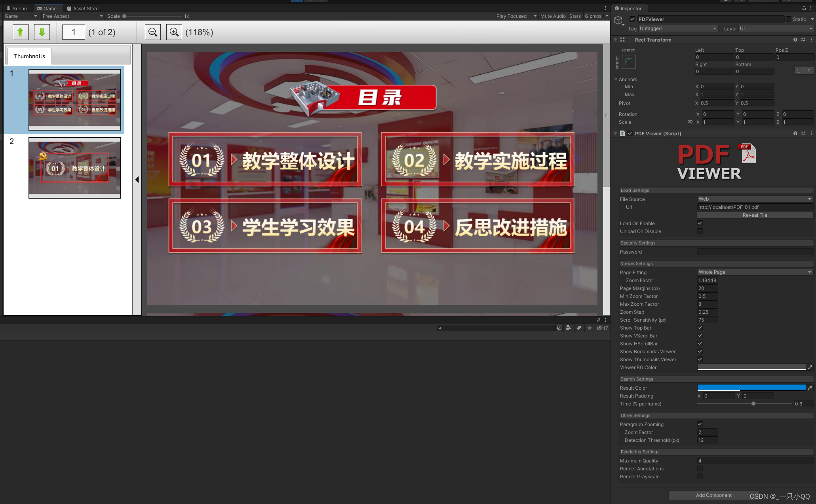
Task: Click the Add Component button
Action: pos(713,495)
